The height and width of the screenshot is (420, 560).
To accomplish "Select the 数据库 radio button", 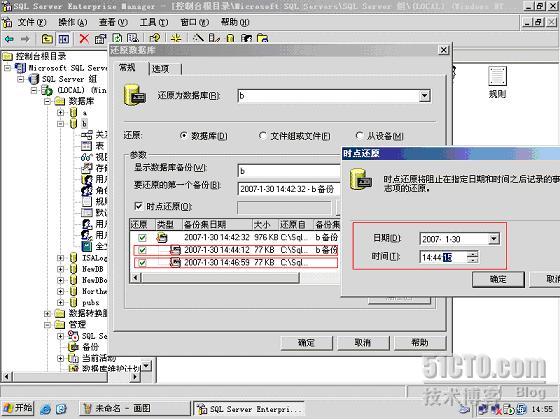I will coord(184,136).
